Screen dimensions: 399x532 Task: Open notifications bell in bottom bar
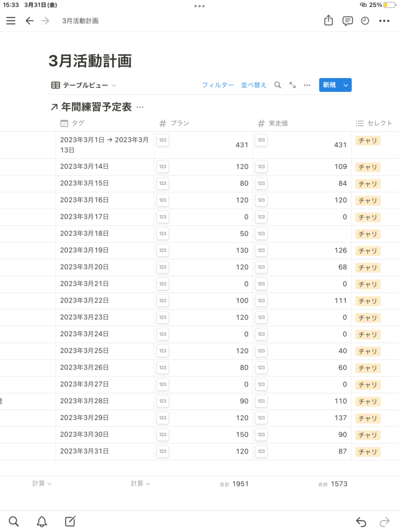pos(42,522)
